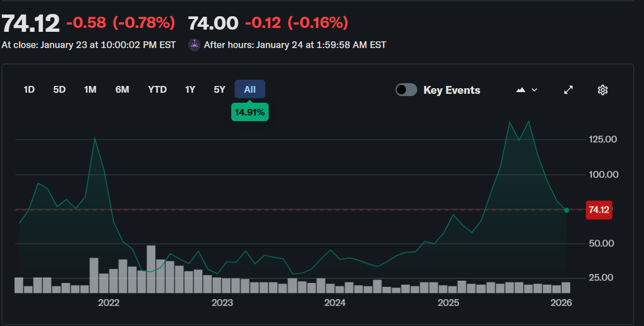Click the 2024 axis label
Viewport: 644px width, 326px height.
(335, 303)
